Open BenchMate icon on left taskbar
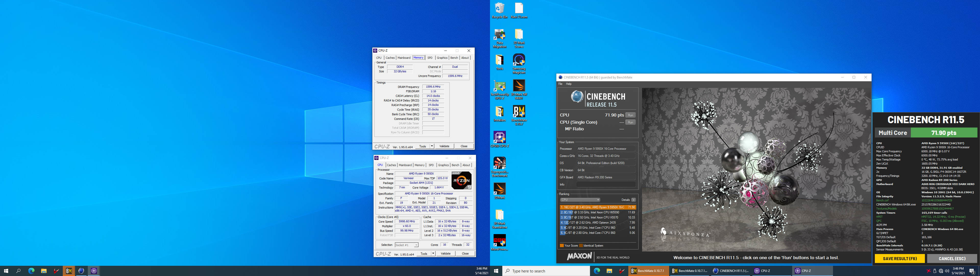The height and width of the screenshot is (276, 980). 69,271
